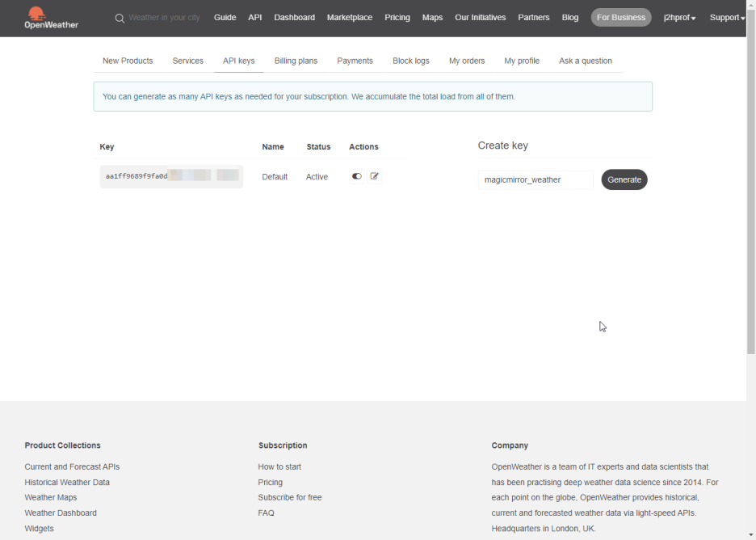Click the Key column header
This screenshot has width=756, height=540.
click(x=107, y=146)
